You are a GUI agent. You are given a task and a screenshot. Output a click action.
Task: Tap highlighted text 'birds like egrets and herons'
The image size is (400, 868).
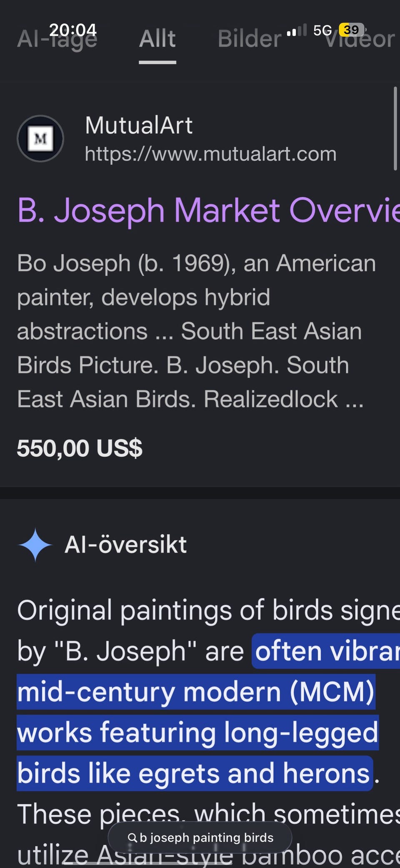point(195,773)
